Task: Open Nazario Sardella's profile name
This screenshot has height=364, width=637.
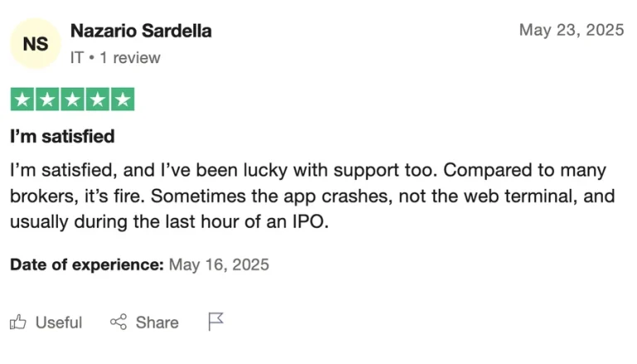Action: [141, 31]
